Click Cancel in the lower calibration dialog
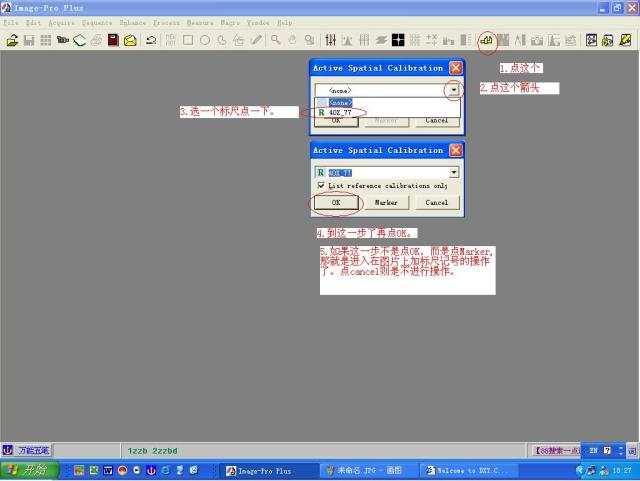640x481 pixels. pos(437,202)
